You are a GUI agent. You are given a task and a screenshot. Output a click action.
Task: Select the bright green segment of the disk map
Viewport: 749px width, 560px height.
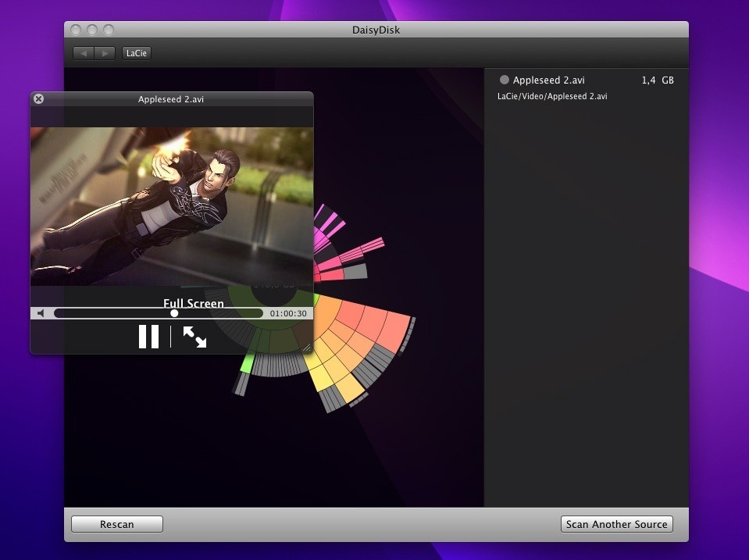(x=247, y=363)
